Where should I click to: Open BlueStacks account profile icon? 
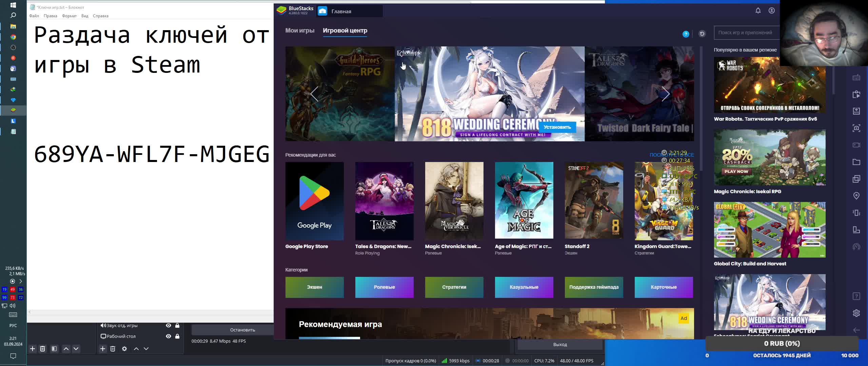[x=771, y=11]
